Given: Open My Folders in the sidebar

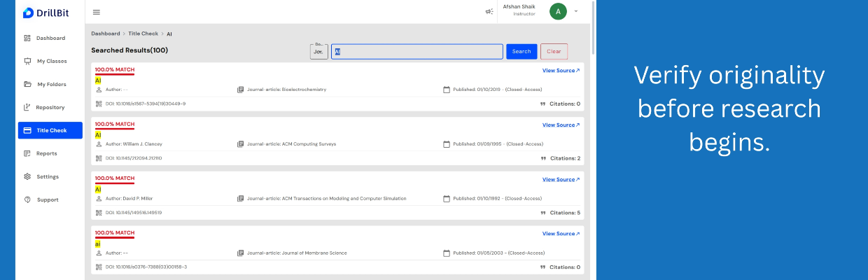Looking at the screenshot, I should coord(50,84).
